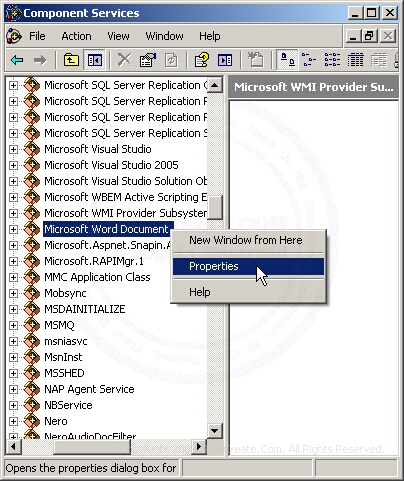Expand the Microsoft Visual Studio node
The image size is (404, 481).
[13, 149]
